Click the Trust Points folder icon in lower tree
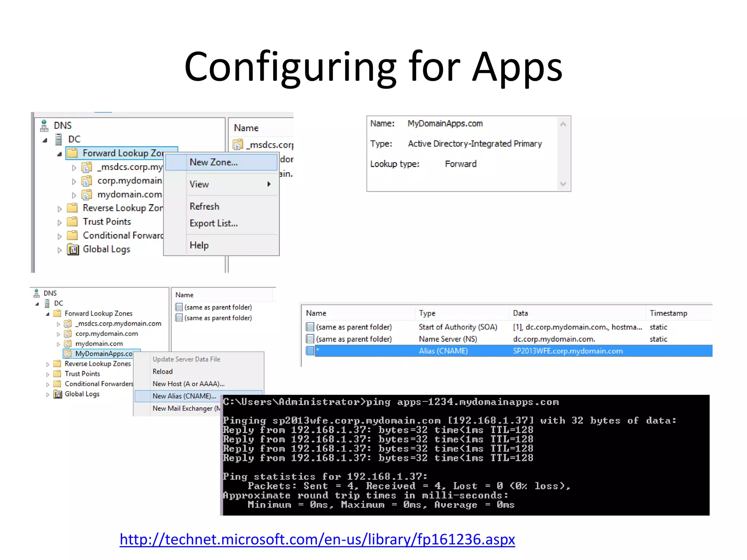 (x=57, y=374)
